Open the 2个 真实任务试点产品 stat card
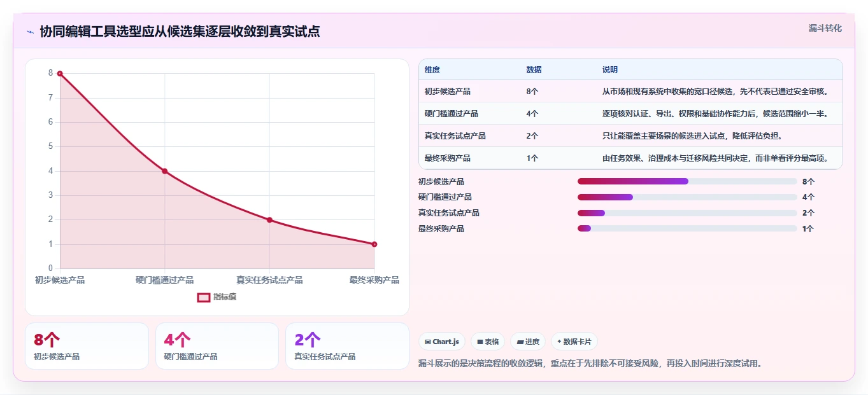Viewport: 868px width, 395px height. click(347, 346)
